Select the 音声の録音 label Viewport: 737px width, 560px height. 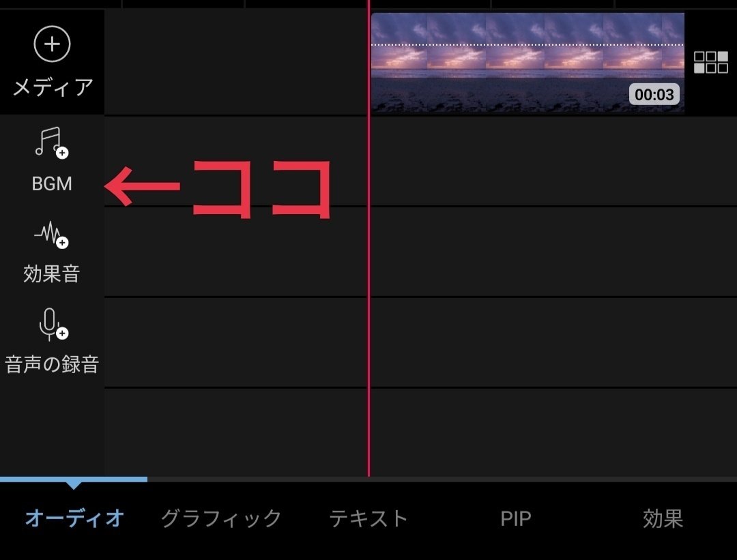pos(52,364)
